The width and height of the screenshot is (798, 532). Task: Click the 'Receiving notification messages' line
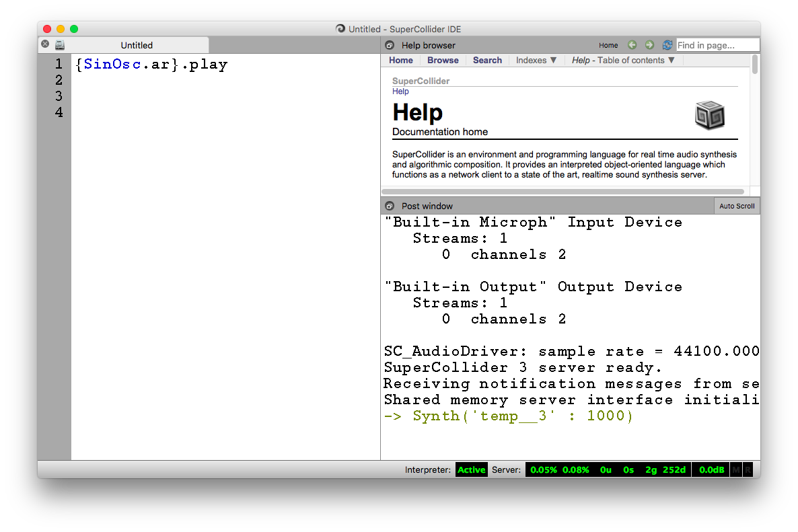(571, 384)
